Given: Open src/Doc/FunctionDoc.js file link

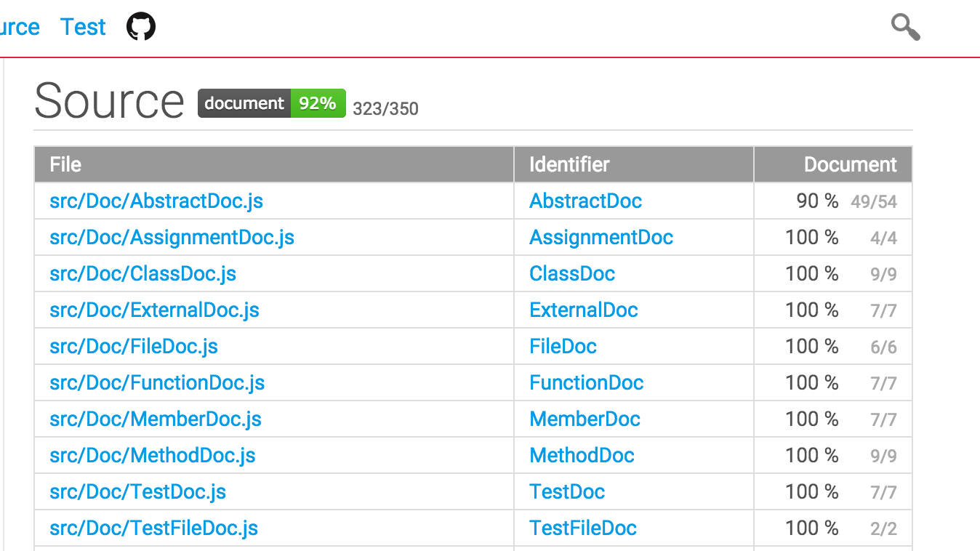Looking at the screenshot, I should (x=157, y=382).
